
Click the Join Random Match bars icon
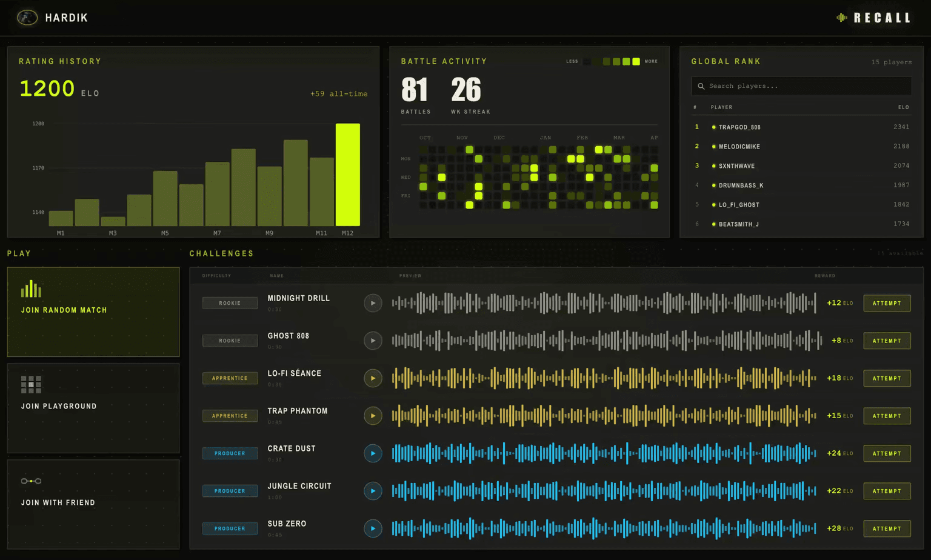pos(31,288)
